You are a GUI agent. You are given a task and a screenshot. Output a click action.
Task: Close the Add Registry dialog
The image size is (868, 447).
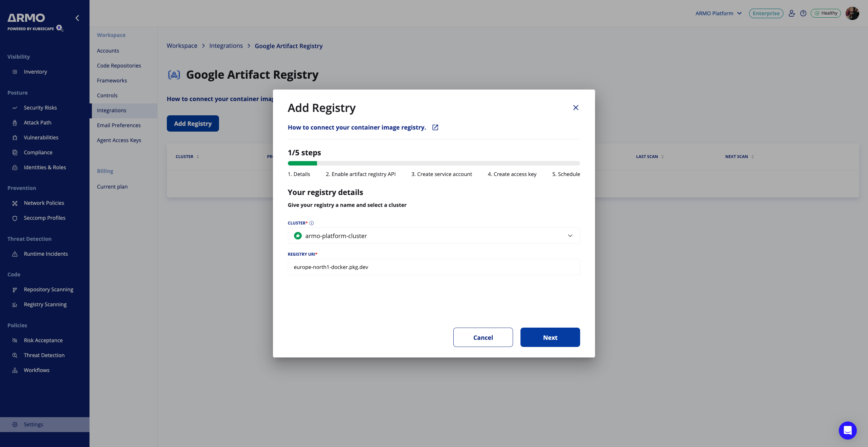coord(575,108)
